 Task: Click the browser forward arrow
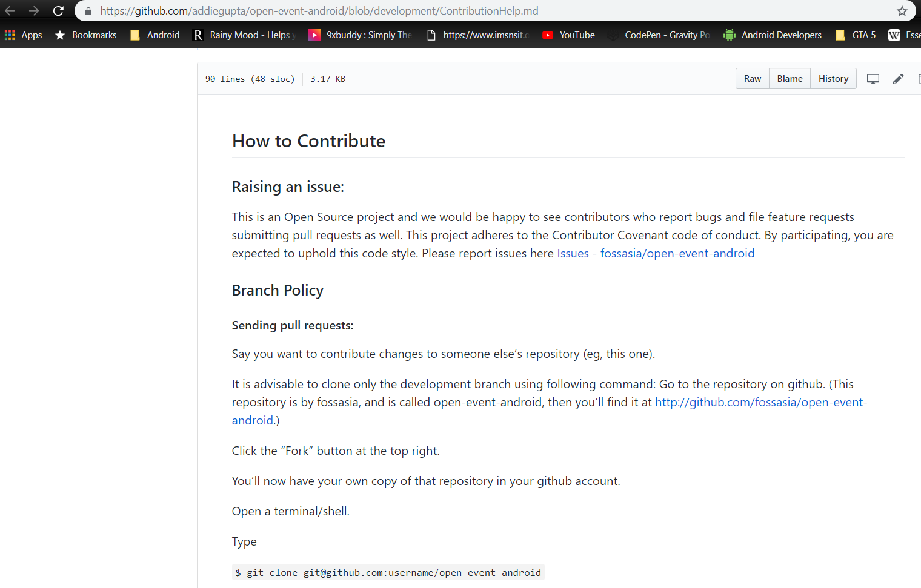pyautogui.click(x=34, y=11)
